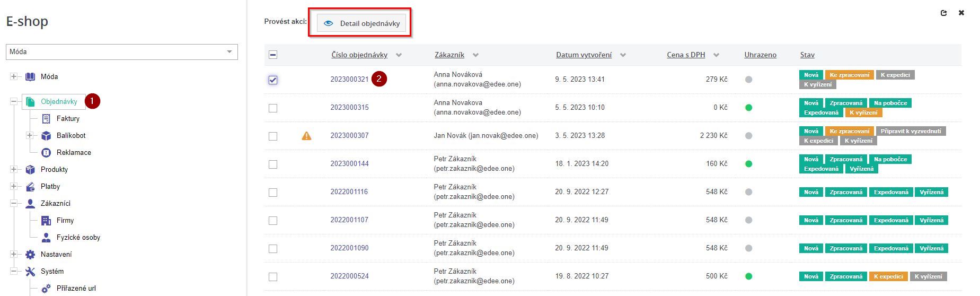Image resolution: width=980 pixels, height=296 pixels.
Task: Expand the Produkty tree node
Action: pos(14,170)
